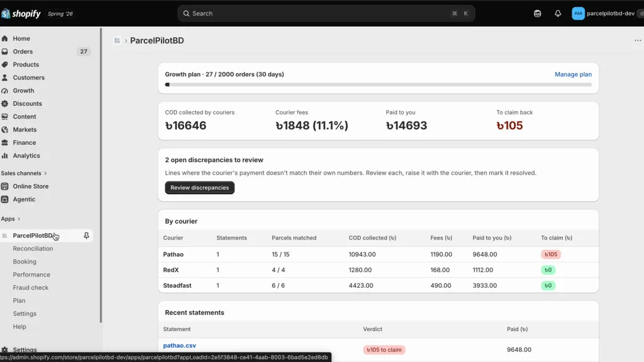This screenshot has width=644, height=362.
Task: Open the Fraud check page
Action: (x=31, y=288)
